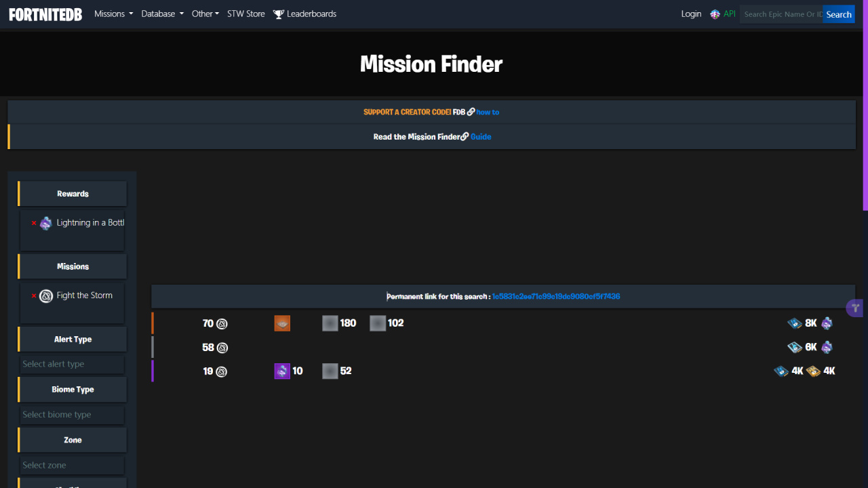Click the Rewards filter header
Screen dimensions: 868x488
click(73, 194)
